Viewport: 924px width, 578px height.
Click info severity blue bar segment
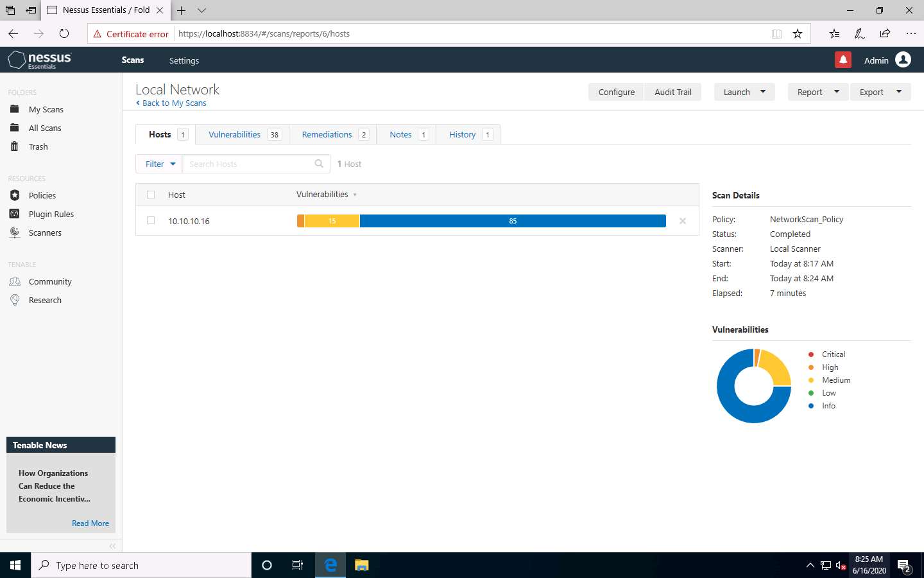(x=513, y=221)
